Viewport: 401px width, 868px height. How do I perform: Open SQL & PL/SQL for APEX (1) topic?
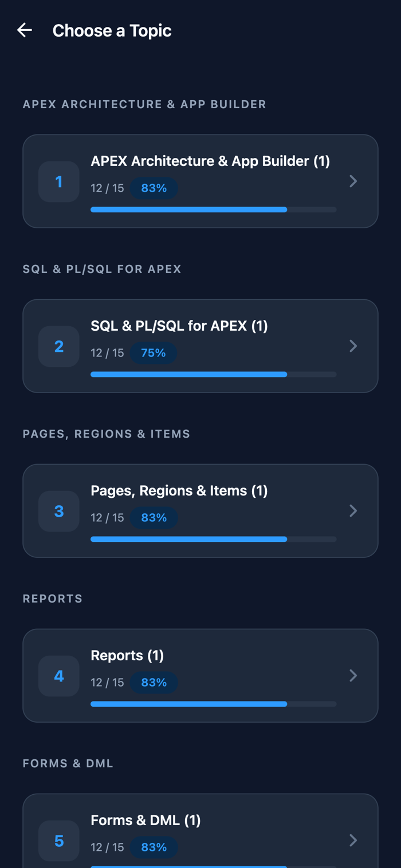click(200, 346)
